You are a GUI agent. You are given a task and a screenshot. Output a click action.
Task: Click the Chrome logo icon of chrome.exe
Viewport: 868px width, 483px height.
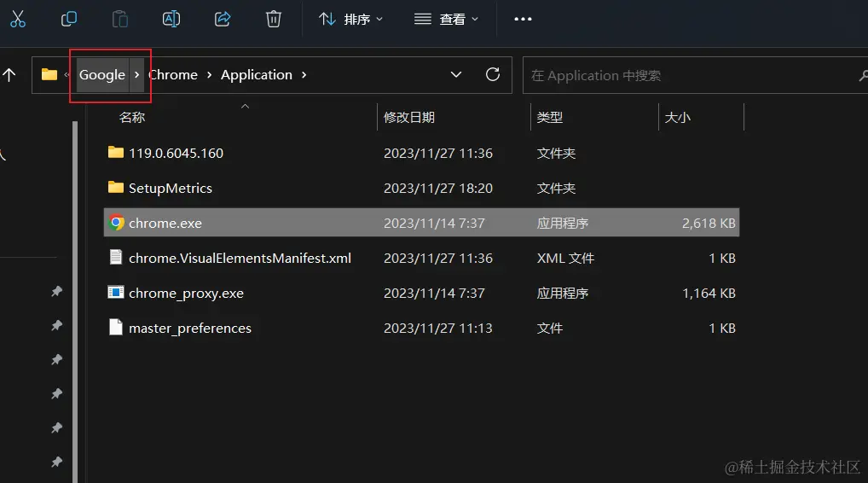click(116, 223)
